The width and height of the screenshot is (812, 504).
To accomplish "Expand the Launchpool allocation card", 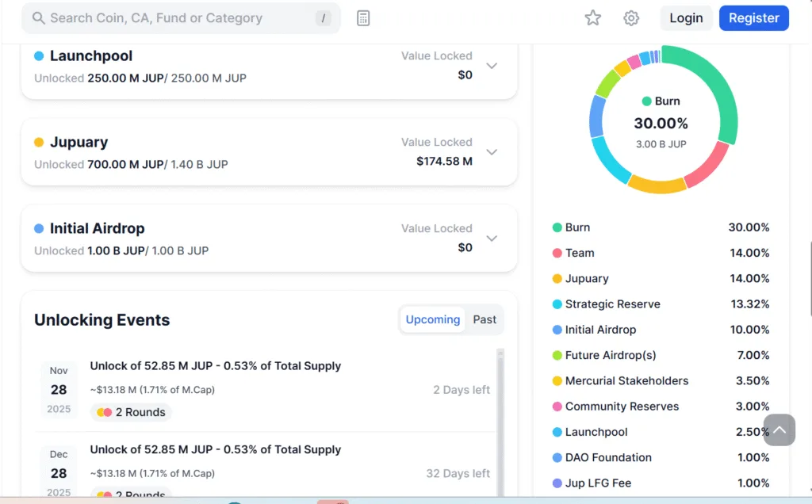I will pyautogui.click(x=492, y=66).
